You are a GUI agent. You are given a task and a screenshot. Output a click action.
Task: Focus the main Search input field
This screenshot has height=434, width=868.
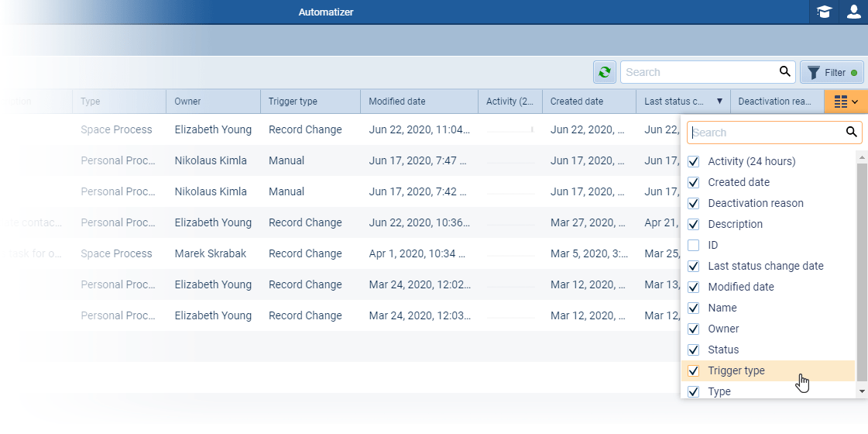(x=698, y=72)
